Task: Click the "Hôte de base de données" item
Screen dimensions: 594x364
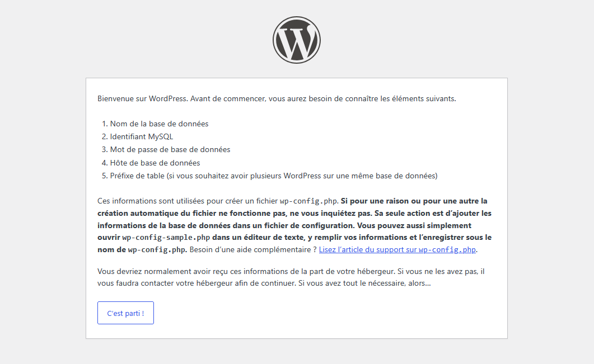Action: tap(155, 163)
